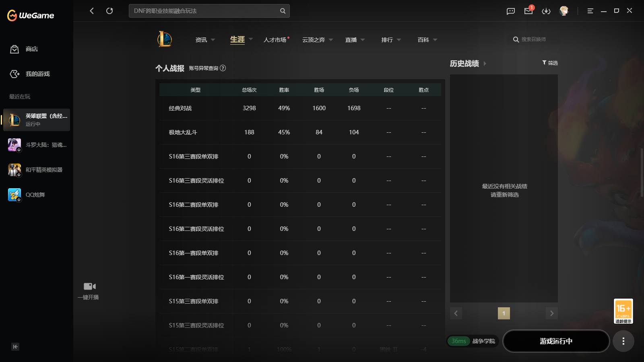644x362 pixels.
Task: Click the search magnifier in top bar
Action: [283, 11]
